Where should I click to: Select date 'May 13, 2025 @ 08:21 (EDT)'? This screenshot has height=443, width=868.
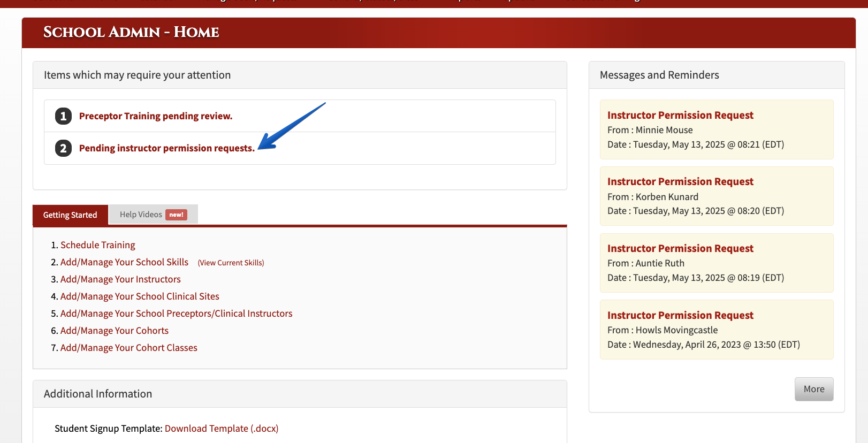[728, 144]
